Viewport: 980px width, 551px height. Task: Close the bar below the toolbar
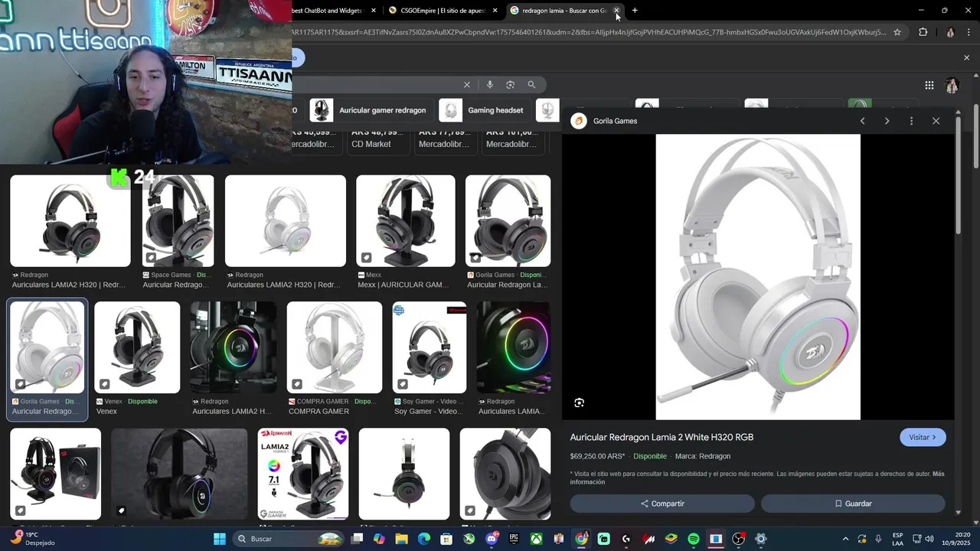pos(966,57)
